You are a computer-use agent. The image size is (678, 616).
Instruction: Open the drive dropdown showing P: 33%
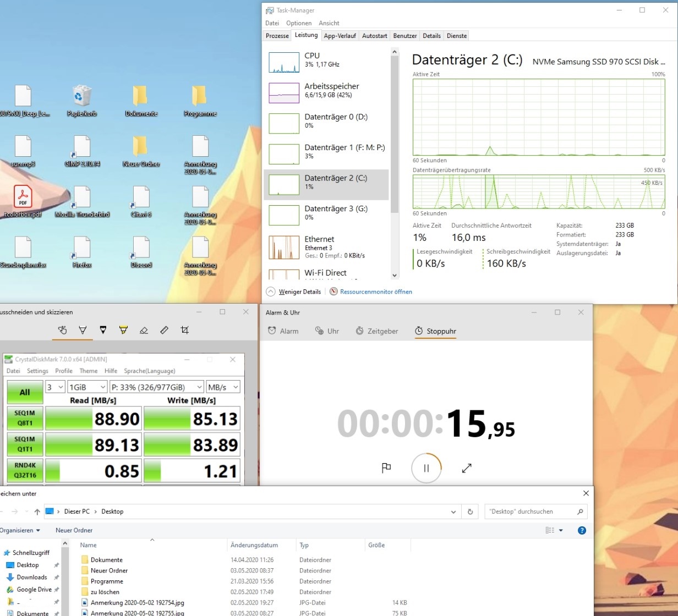pos(156,387)
